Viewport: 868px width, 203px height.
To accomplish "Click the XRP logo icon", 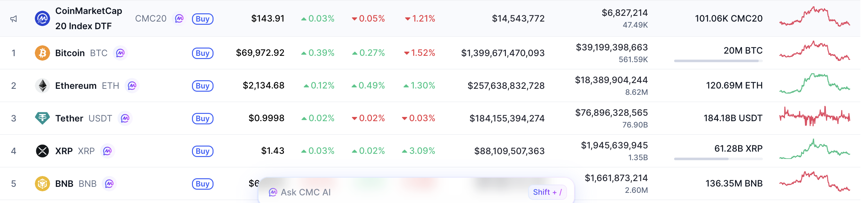I will (42, 151).
